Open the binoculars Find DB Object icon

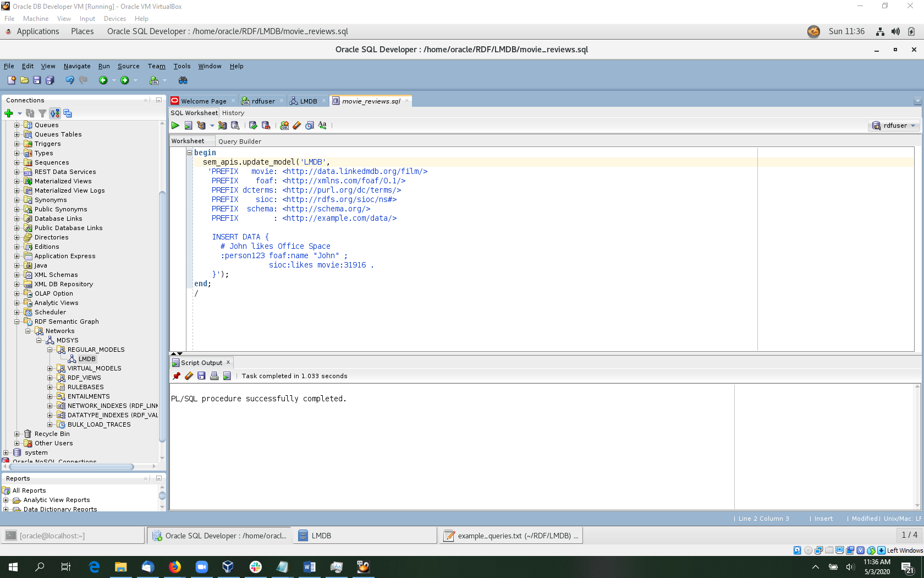pyautogui.click(x=183, y=80)
